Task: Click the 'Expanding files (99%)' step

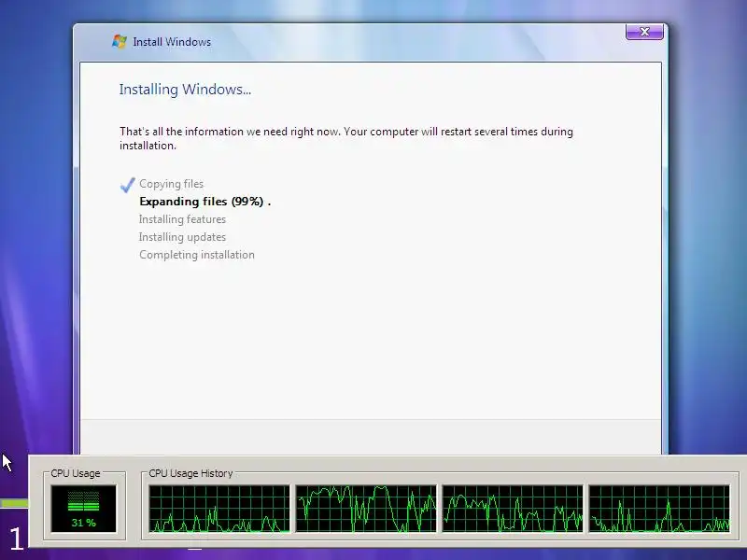Action: tap(204, 202)
